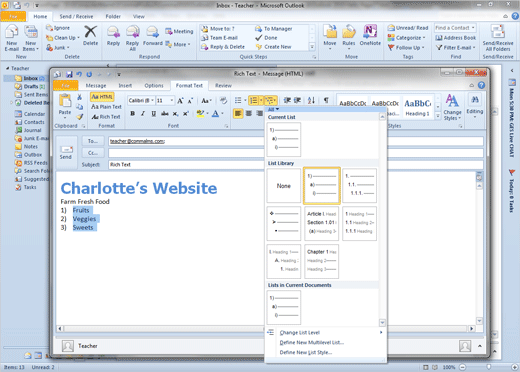Click the OneNote icon in Move group
520x372 pixels.
click(x=370, y=36)
